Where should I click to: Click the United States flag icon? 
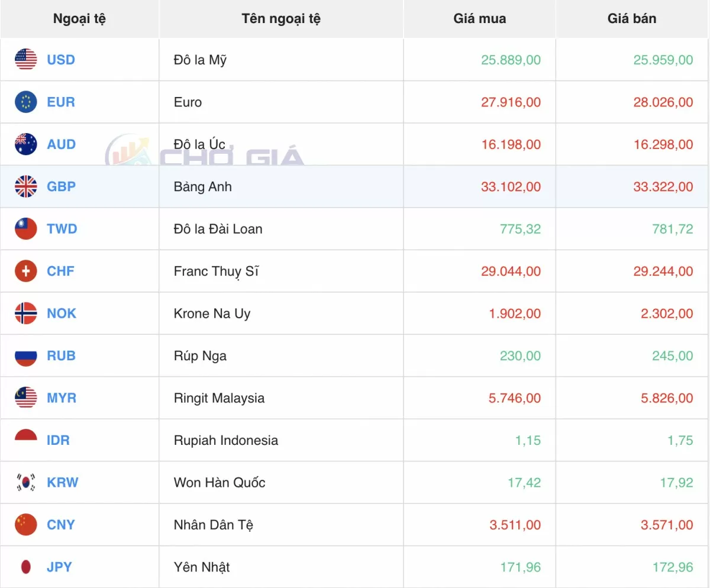coord(26,60)
